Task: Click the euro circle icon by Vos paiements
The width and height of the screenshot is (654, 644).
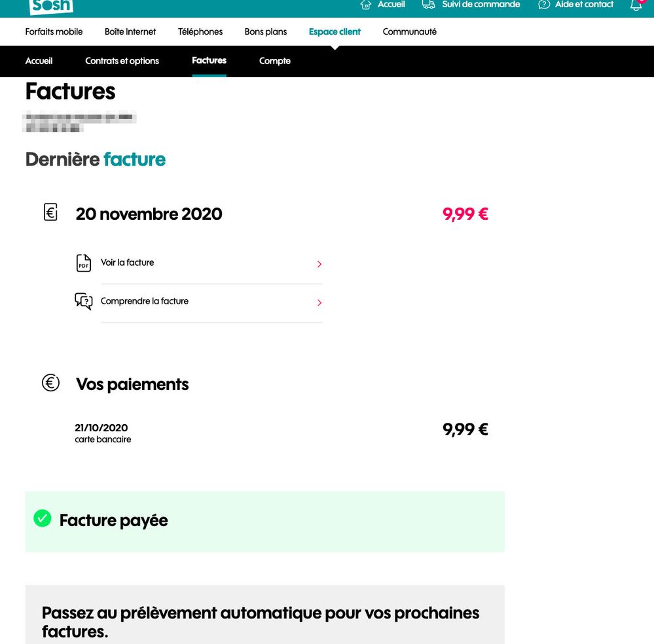Action: (50, 383)
